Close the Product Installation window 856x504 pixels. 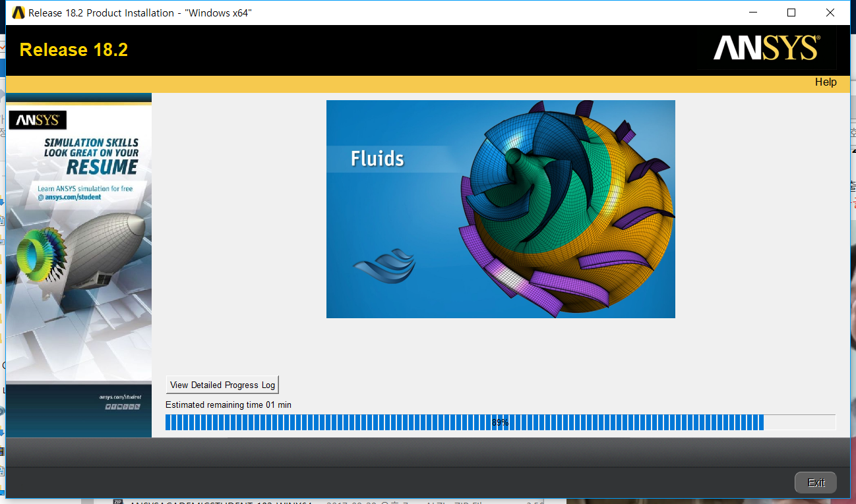coord(830,13)
